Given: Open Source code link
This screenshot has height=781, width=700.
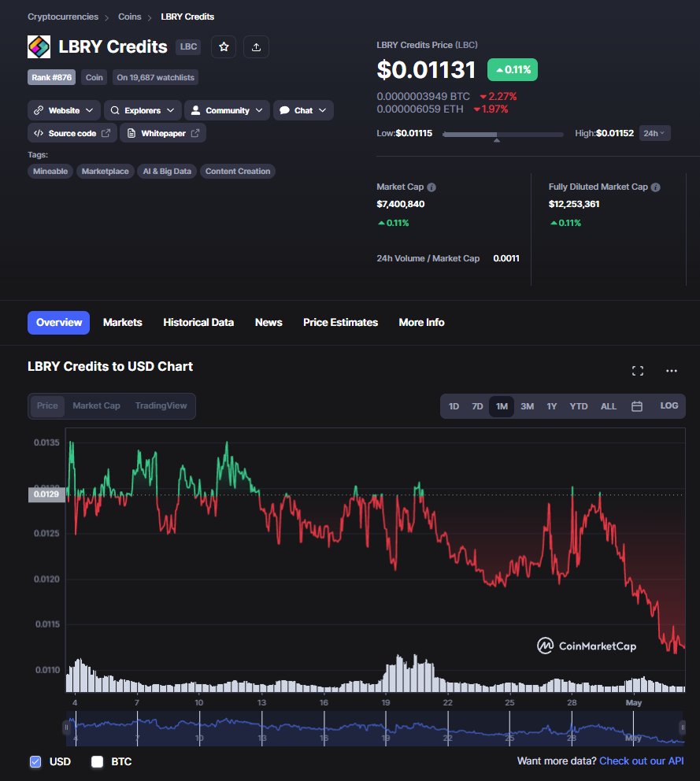Looking at the screenshot, I should (x=72, y=133).
